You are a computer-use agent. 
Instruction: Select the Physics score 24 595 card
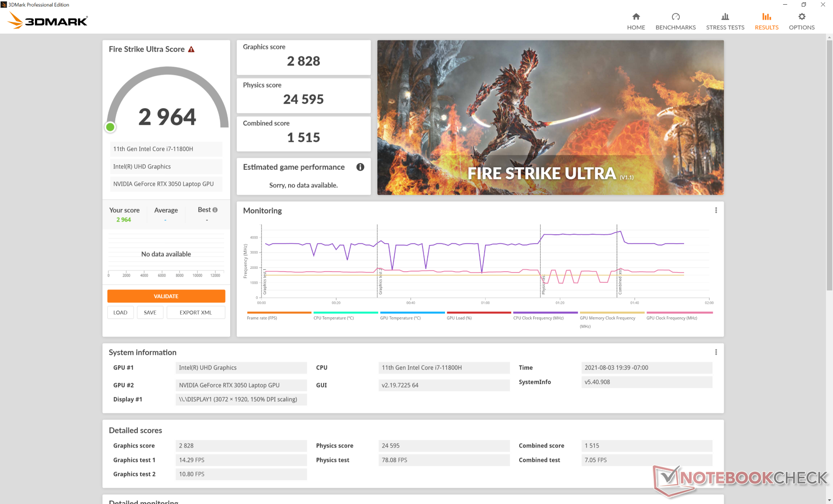point(304,96)
